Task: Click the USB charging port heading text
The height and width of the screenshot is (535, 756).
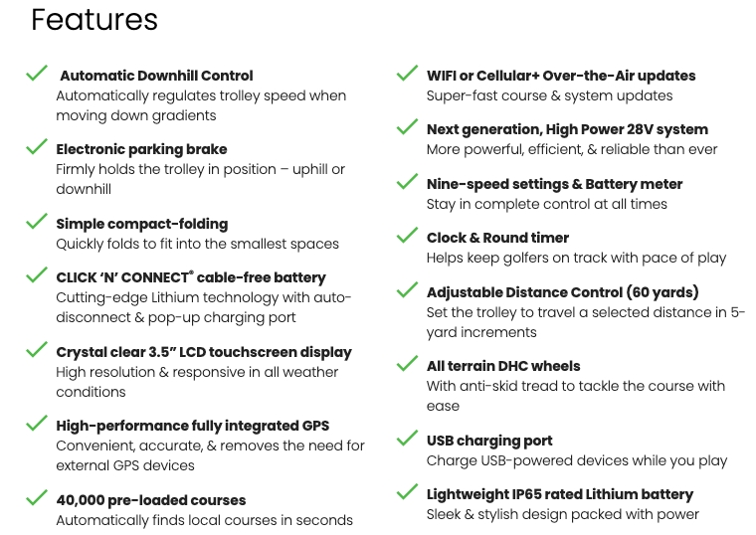Action: (x=489, y=441)
